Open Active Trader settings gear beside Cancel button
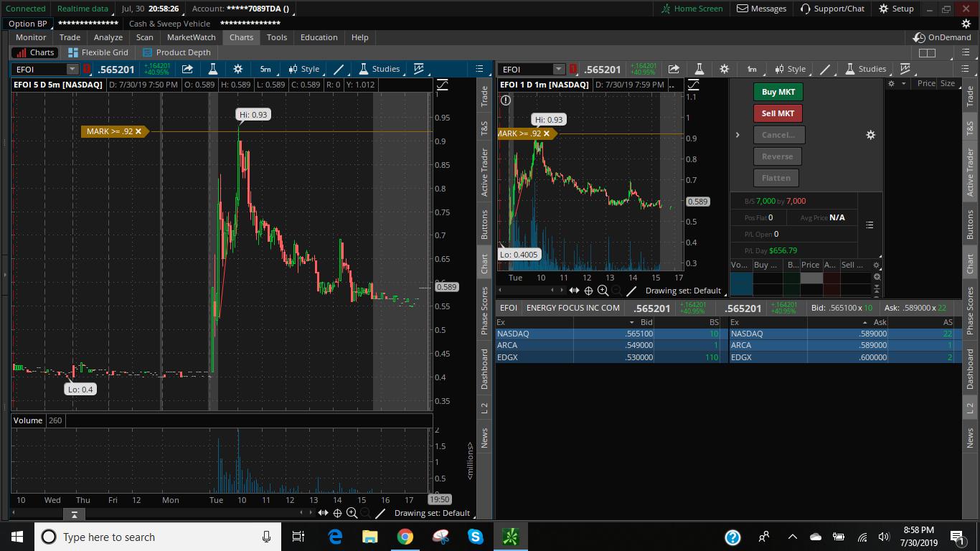This screenshot has width=980, height=551. pos(870,135)
